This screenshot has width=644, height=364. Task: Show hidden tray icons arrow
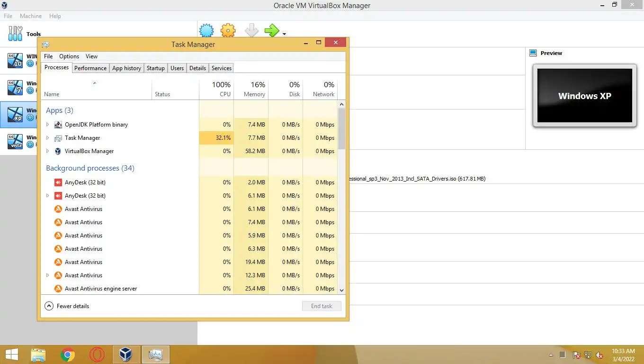551,355
